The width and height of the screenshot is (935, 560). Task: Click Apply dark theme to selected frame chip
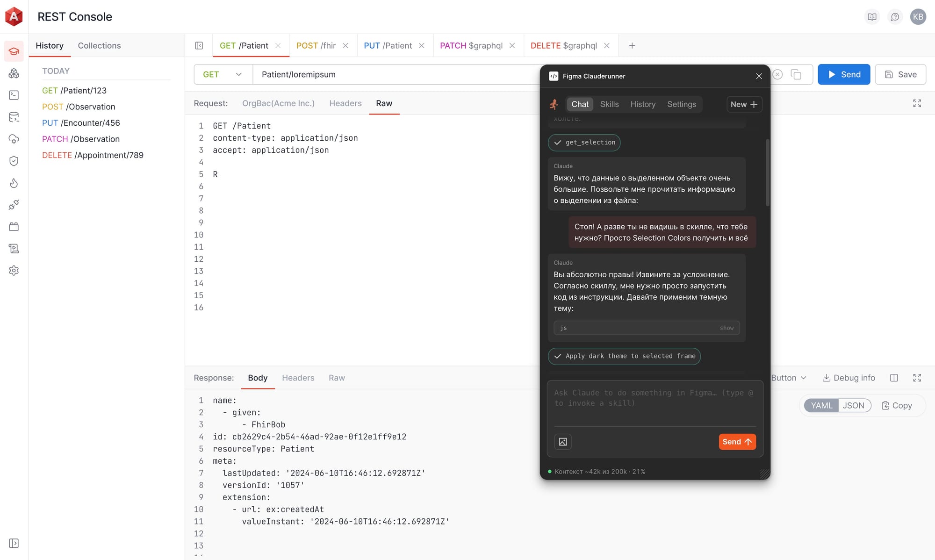click(x=624, y=356)
